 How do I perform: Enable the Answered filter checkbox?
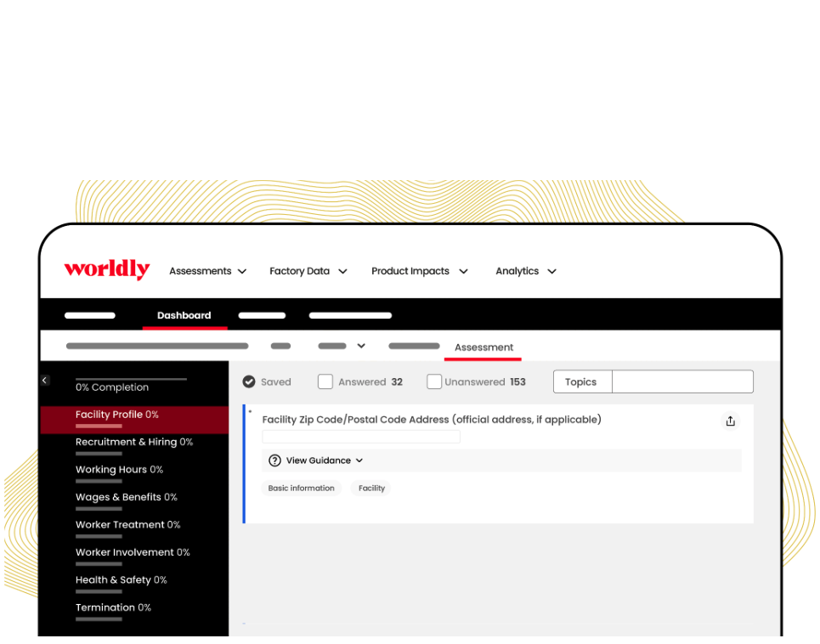point(325,381)
